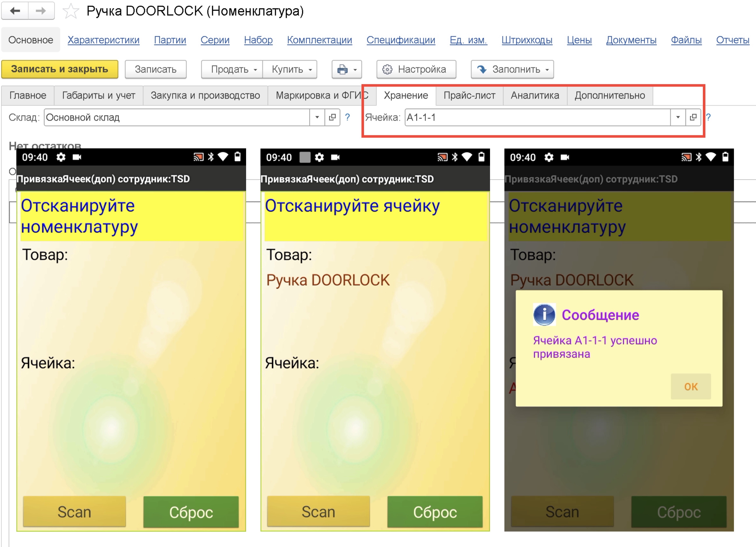Open the Склад field open-form icon

tap(332, 117)
